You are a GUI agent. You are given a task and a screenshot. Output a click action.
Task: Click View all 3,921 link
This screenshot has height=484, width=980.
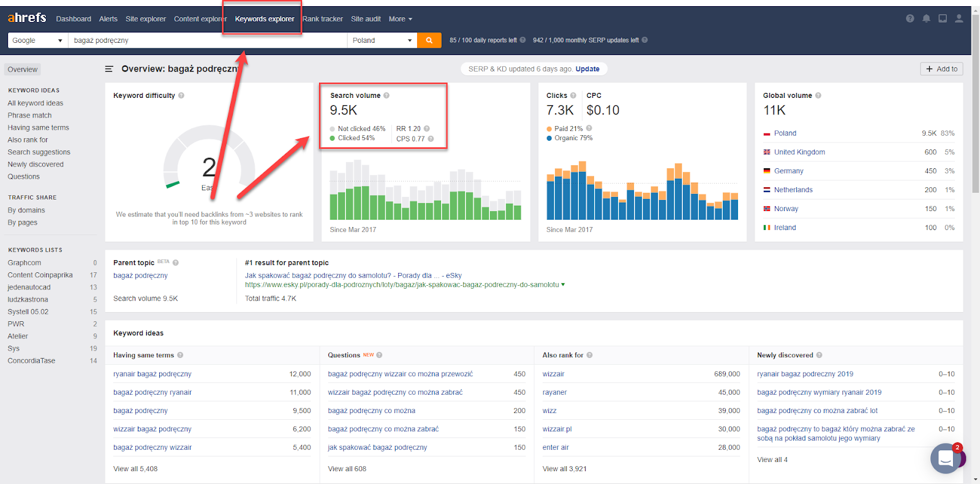565,469
